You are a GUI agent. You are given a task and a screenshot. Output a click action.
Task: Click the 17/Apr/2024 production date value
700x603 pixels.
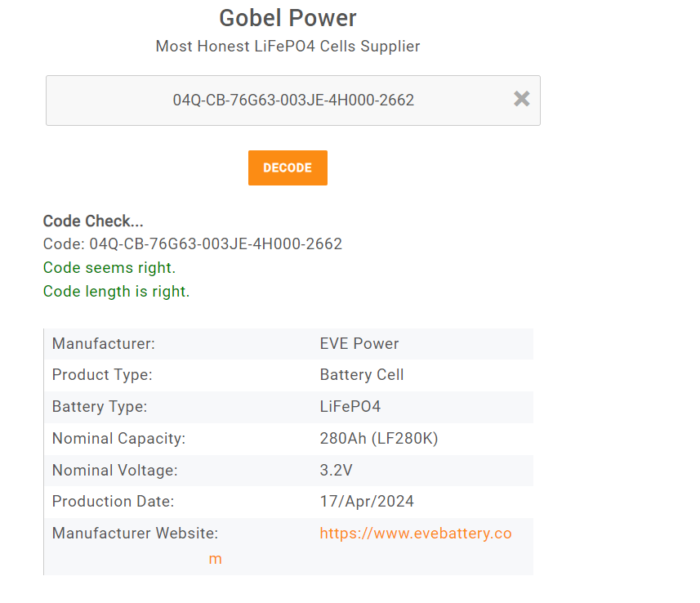click(x=367, y=502)
